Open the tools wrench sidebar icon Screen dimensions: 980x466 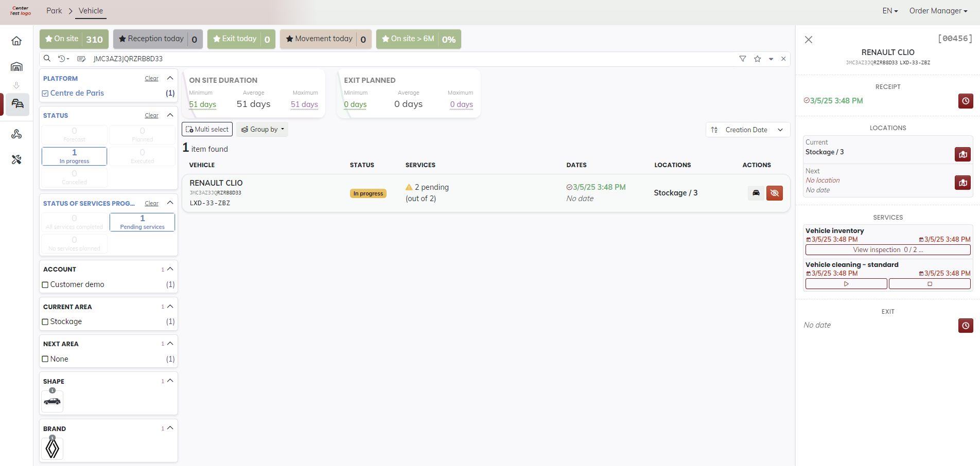tap(16, 160)
